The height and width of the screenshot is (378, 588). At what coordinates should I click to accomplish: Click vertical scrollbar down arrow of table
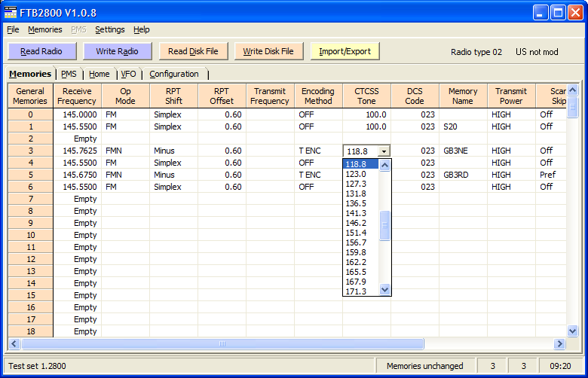point(572,331)
